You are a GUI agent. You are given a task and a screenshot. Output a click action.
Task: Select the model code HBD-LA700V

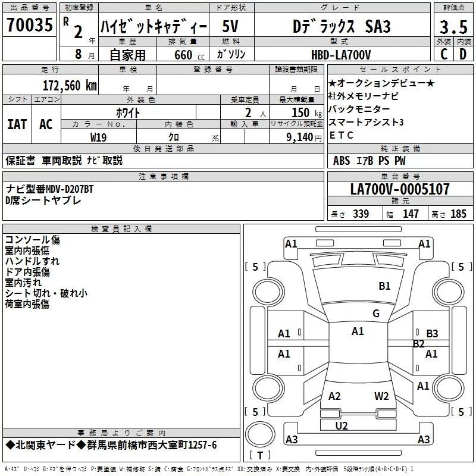pyautogui.click(x=341, y=55)
